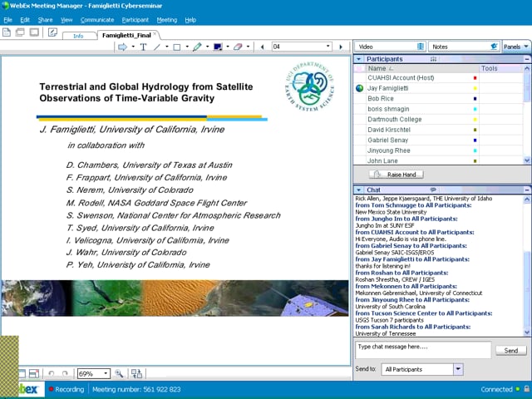Click the yellow color square beside Dartmouth College
Viewport: 532px width, 399px height.
pyautogui.click(x=475, y=120)
